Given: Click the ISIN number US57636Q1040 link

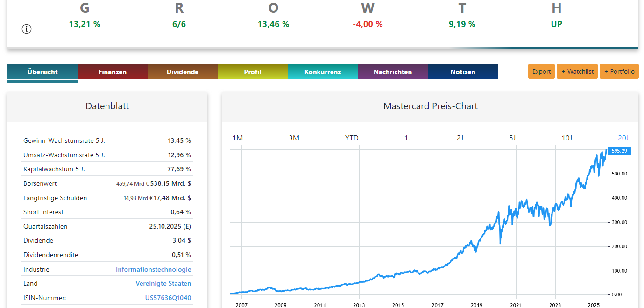Looking at the screenshot, I should point(168,298).
